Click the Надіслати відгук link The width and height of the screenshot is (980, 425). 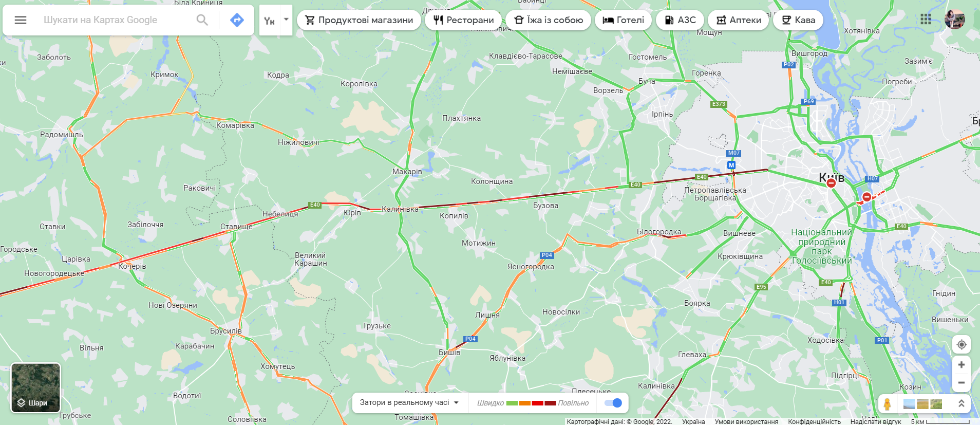[x=876, y=421]
